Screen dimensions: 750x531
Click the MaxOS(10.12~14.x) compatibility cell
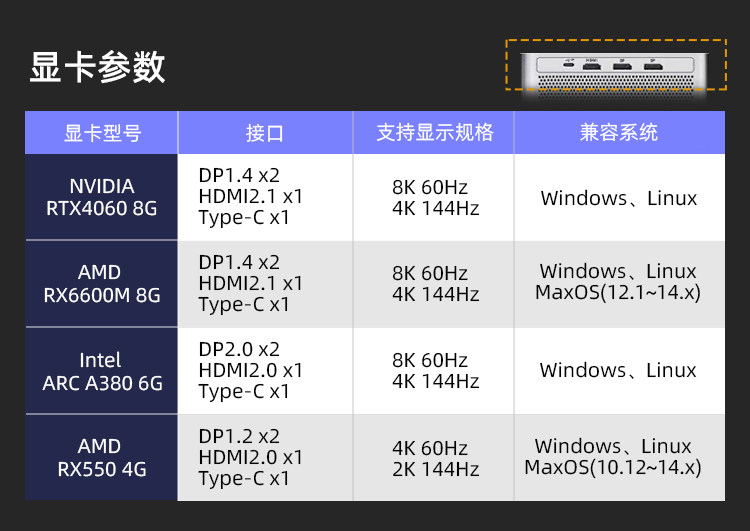tap(619, 458)
